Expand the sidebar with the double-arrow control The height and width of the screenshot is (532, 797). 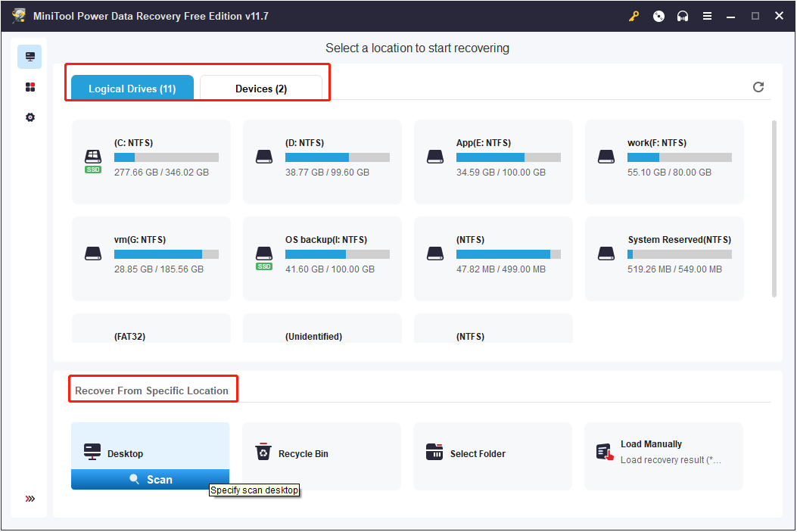click(30, 498)
